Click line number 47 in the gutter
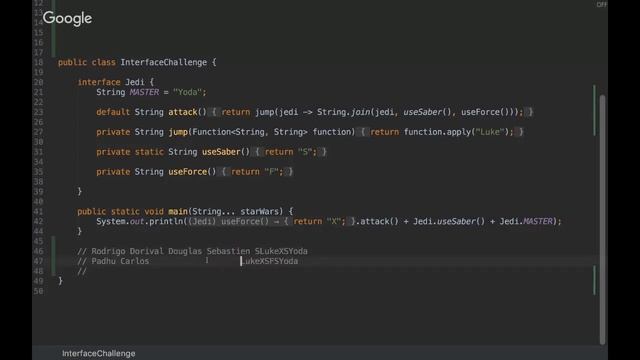The height and width of the screenshot is (360, 640). (x=38, y=261)
